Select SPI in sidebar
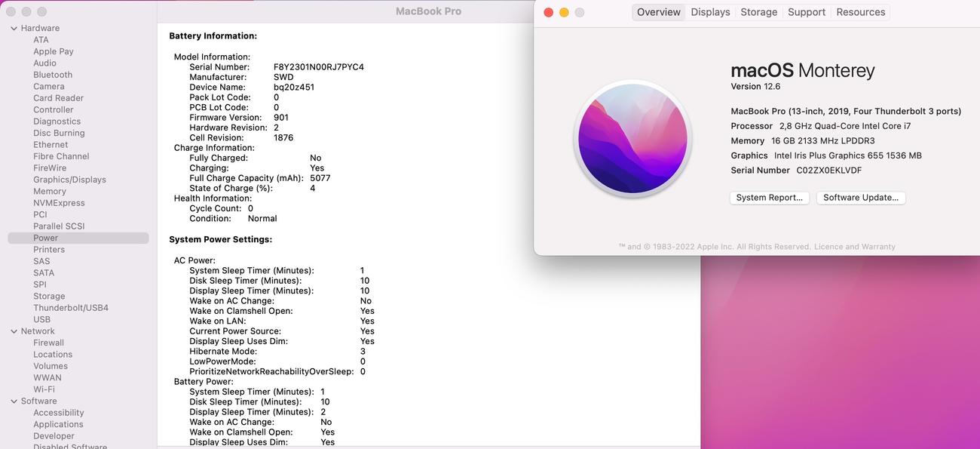 40,284
